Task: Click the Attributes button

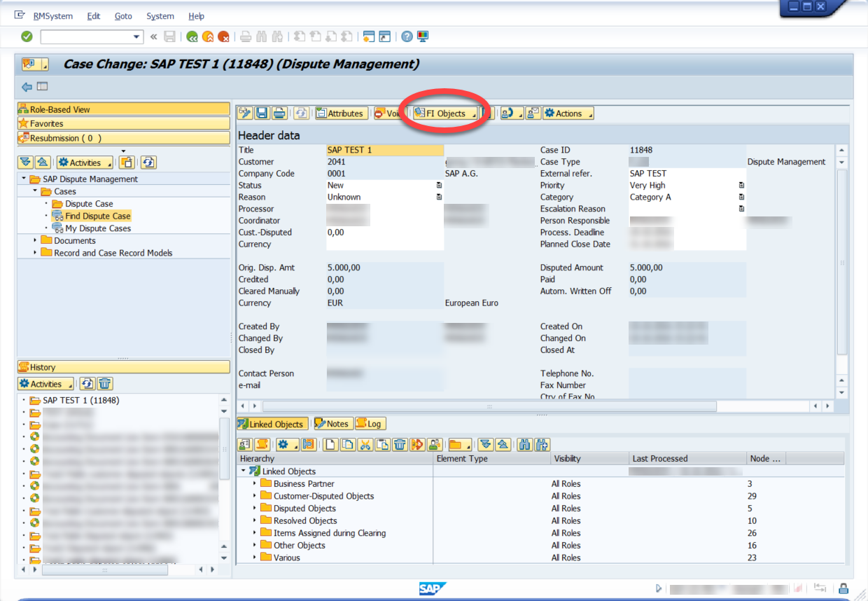Action: coord(340,113)
